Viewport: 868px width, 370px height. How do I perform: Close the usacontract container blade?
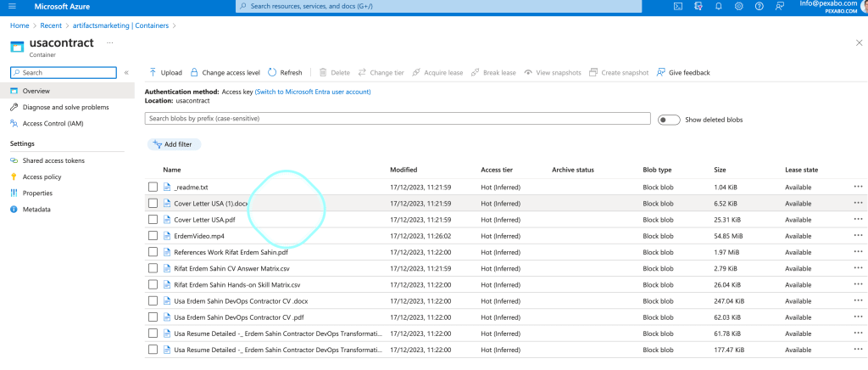click(860, 42)
